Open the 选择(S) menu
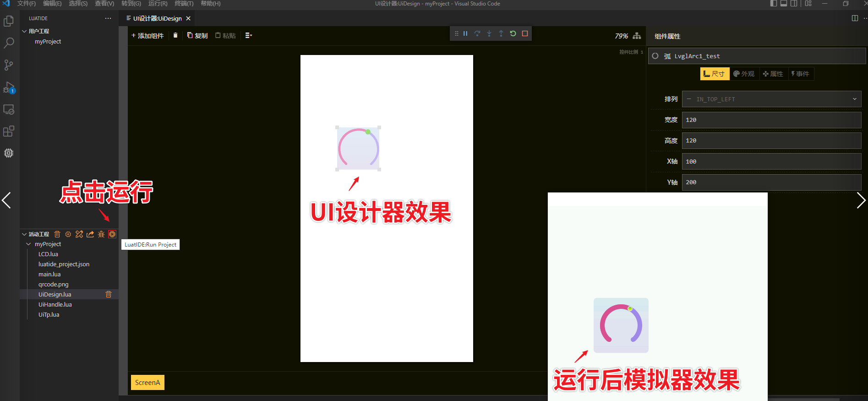Viewport: 868px width, 401px height. click(78, 4)
